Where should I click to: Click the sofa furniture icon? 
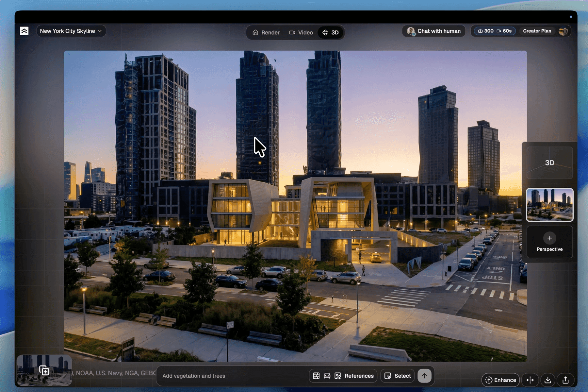click(327, 376)
